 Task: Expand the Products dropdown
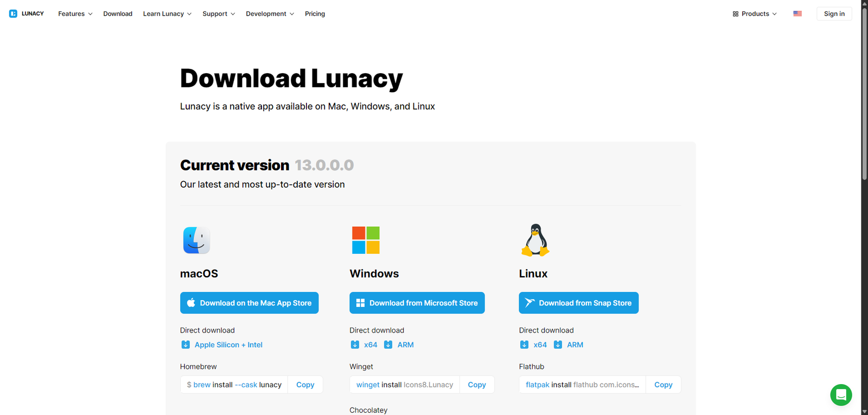[x=755, y=14]
